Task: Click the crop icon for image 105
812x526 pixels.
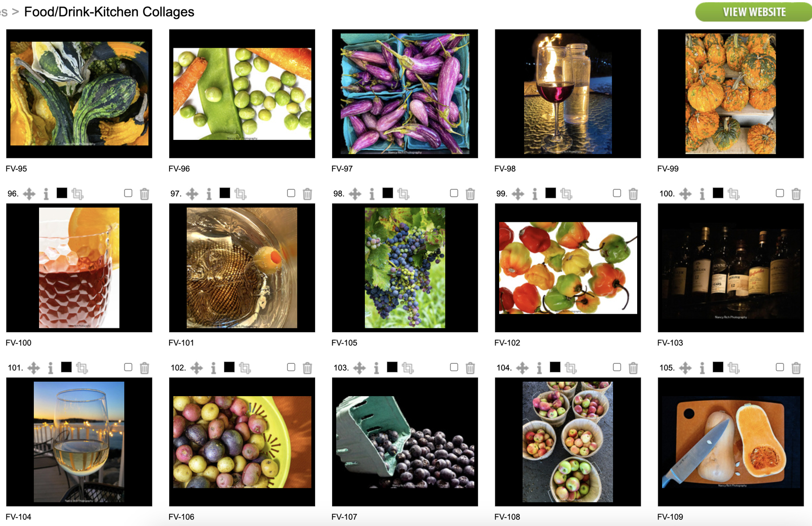Action: click(734, 368)
